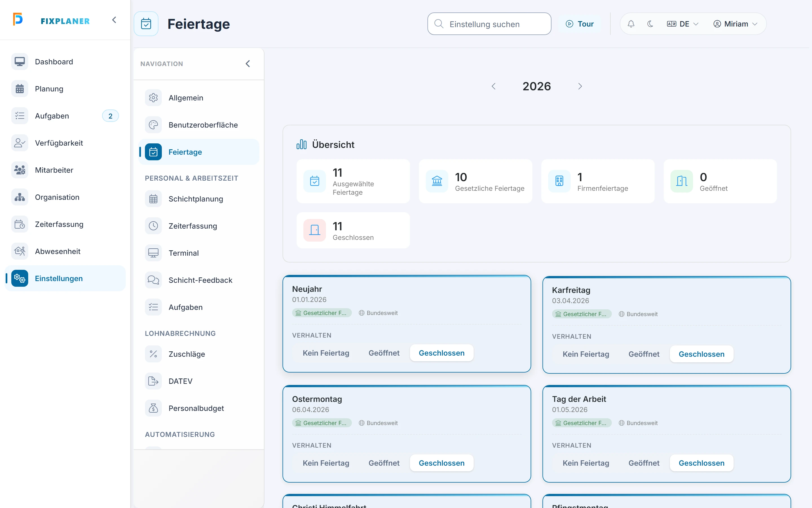Click the Einstellung suchen search field
Screen dimensions: 812x508
click(489, 24)
